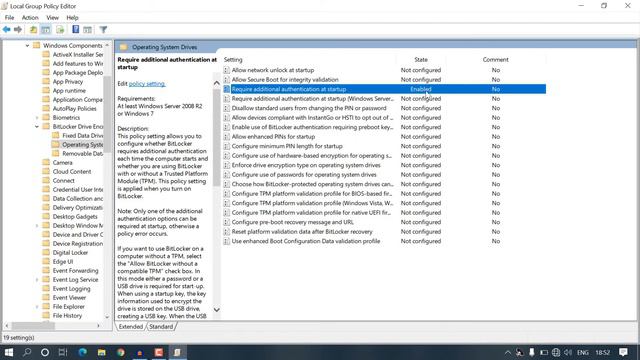Open the network globe tray icon
The height and width of the screenshot is (360, 640).
[556, 352]
